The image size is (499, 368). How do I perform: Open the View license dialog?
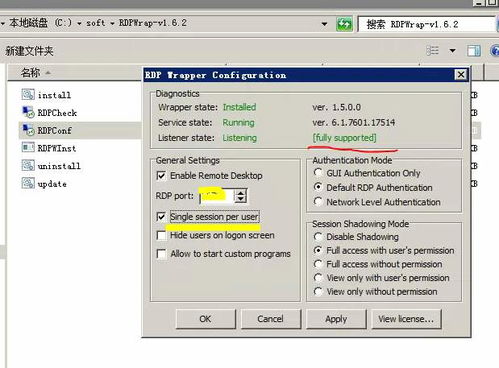pos(406,319)
